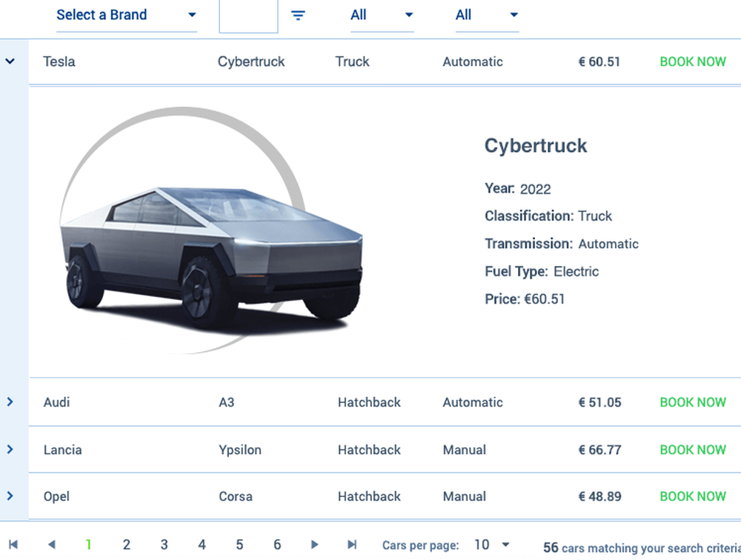Click Hatchback in the Audi row
This screenshot has width=741, height=560.
[x=369, y=402]
